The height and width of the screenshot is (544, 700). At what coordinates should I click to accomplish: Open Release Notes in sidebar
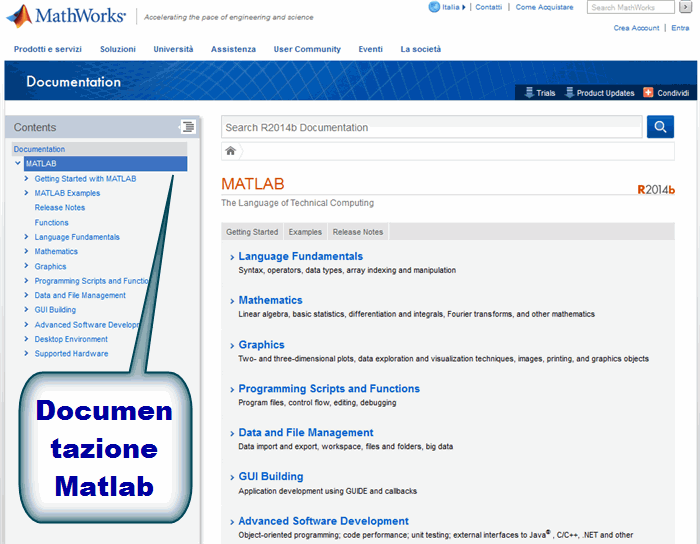click(x=60, y=208)
